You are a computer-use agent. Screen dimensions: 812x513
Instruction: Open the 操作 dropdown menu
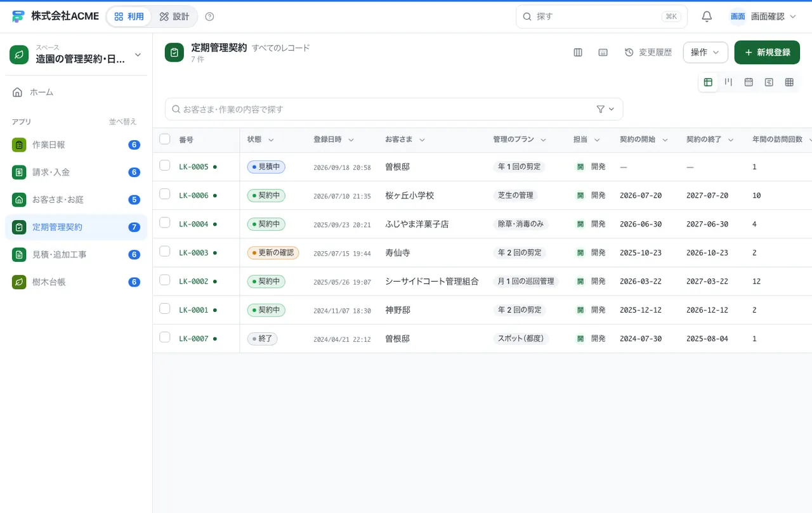(705, 53)
